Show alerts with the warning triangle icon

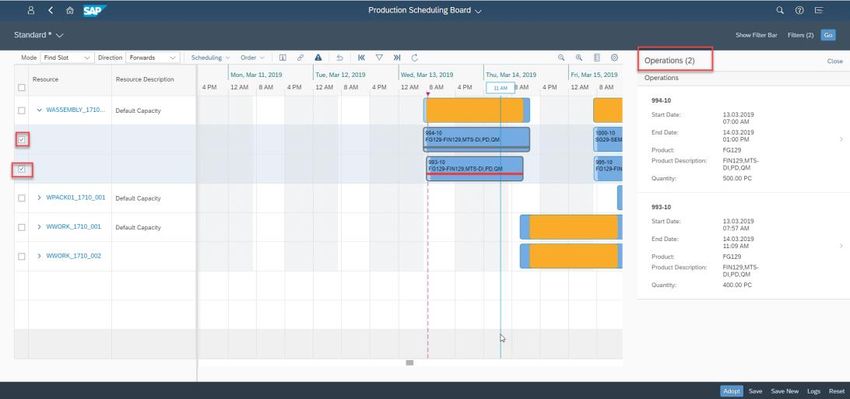pyautogui.click(x=318, y=57)
